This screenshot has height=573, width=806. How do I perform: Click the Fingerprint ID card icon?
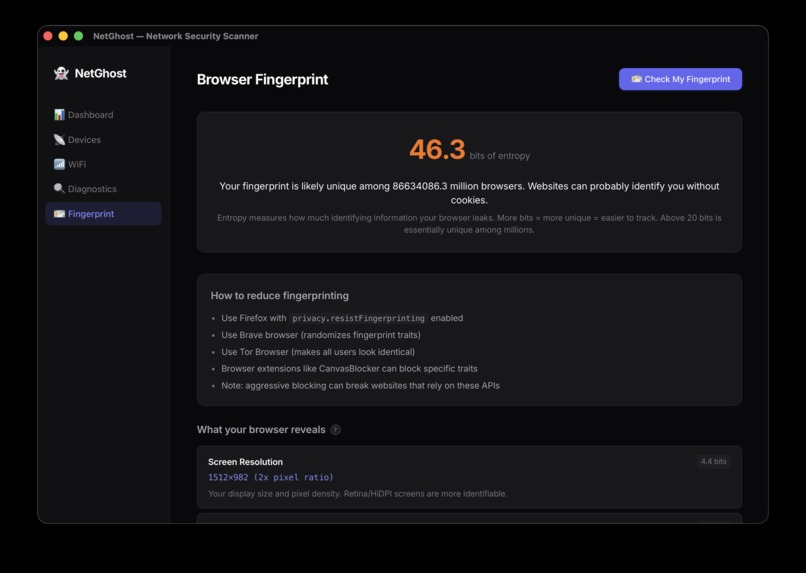click(59, 214)
